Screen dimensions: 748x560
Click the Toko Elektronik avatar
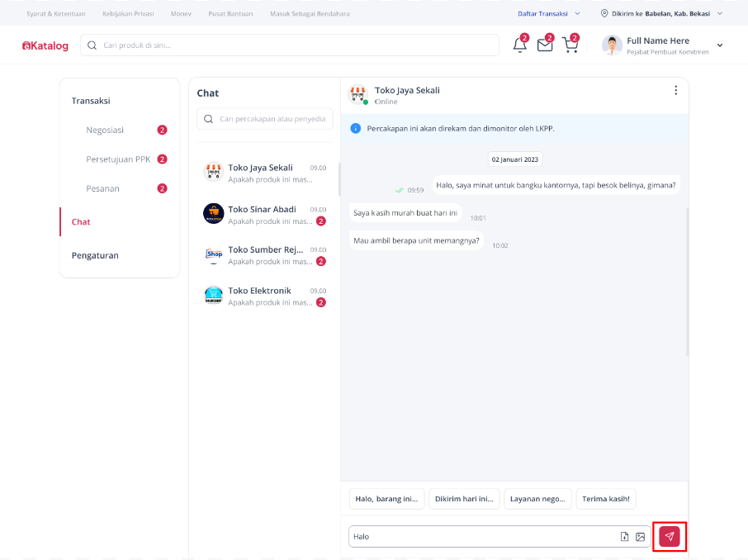(x=213, y=295)
